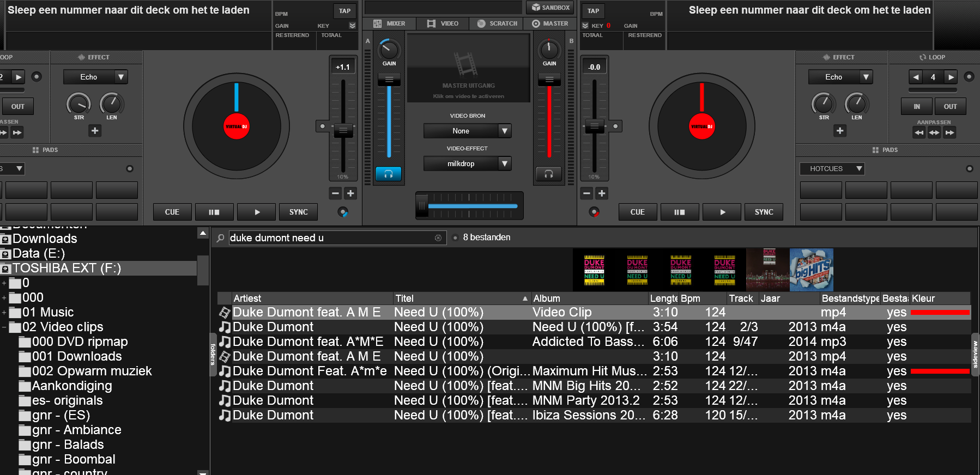The width and height of the screenshot is (980, 475).
Task: Click right pitch plus button
Action: coord(602,193)
